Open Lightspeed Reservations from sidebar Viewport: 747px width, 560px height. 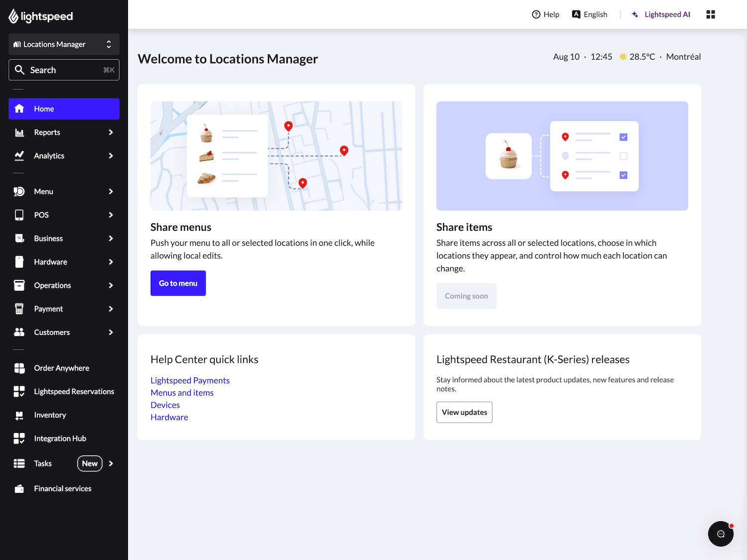64,391
